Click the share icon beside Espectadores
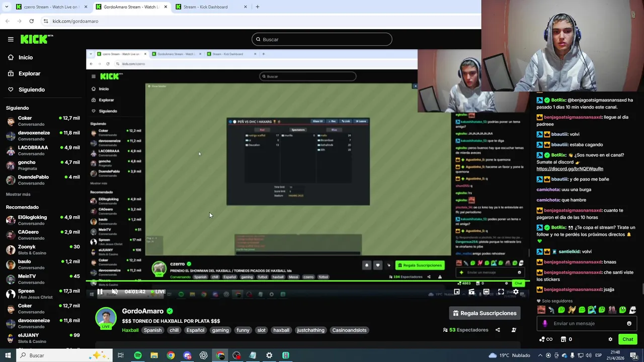The width and height of the screenshot is (644, 362). pyautogui.click(x=498, y=330)
